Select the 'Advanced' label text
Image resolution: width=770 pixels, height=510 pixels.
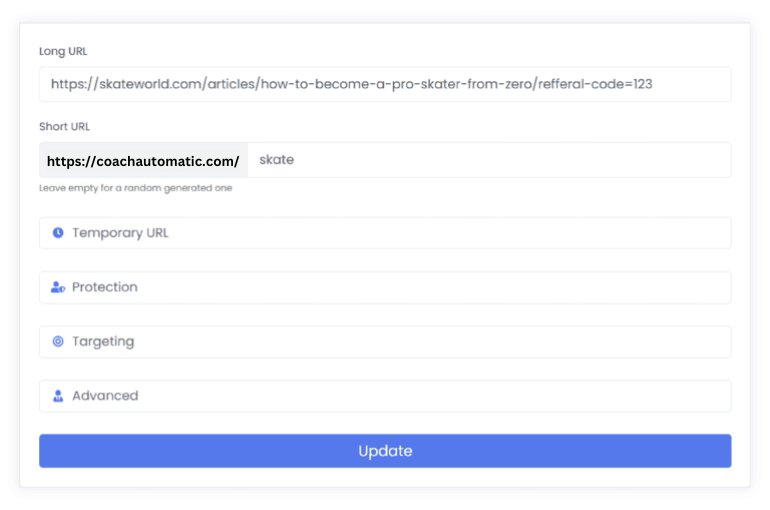click(x=105, y=396)
